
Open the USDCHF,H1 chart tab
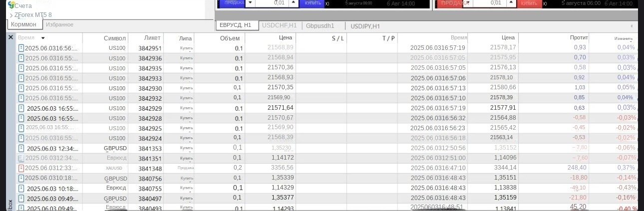(279, 25)
